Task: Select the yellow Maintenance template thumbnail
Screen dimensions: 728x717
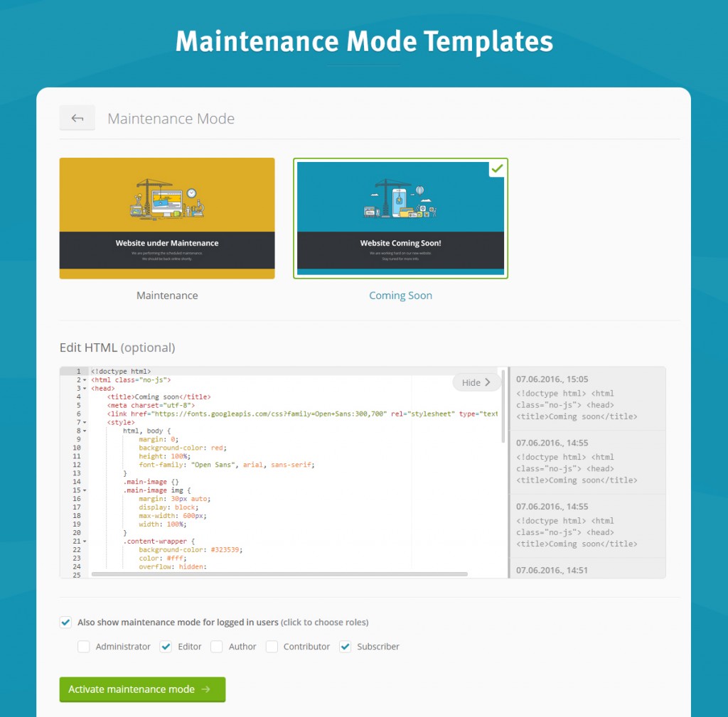Action: tap(167, 218)
